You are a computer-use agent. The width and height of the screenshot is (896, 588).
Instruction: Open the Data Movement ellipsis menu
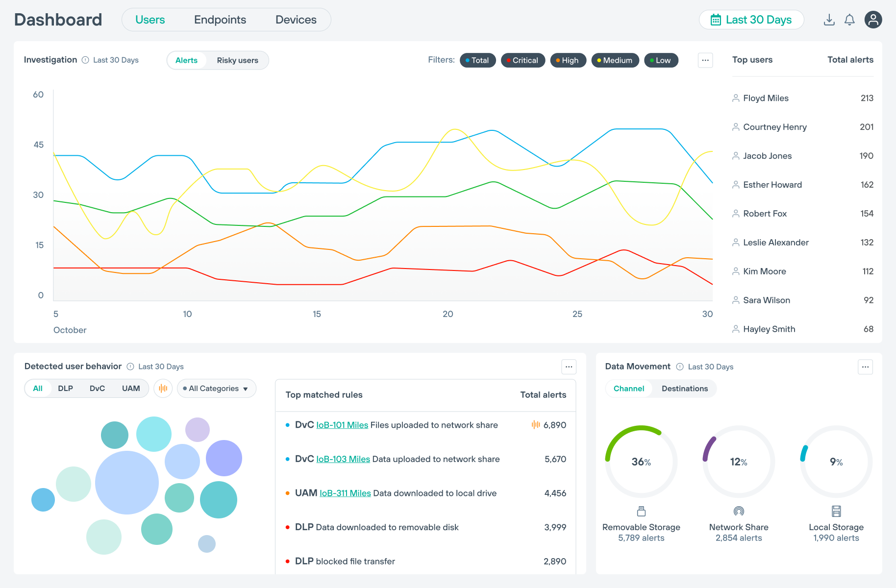pyautogui.click(x=865, y=367)
